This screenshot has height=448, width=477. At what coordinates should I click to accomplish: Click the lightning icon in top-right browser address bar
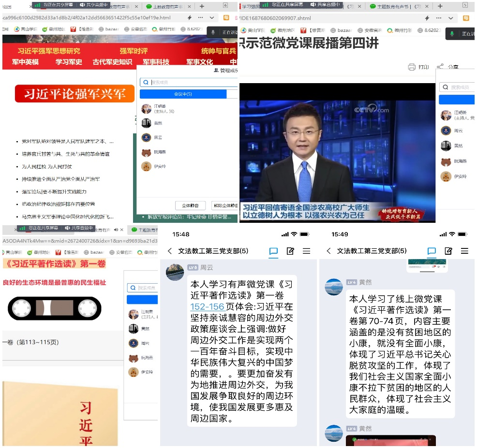[428, 18]
